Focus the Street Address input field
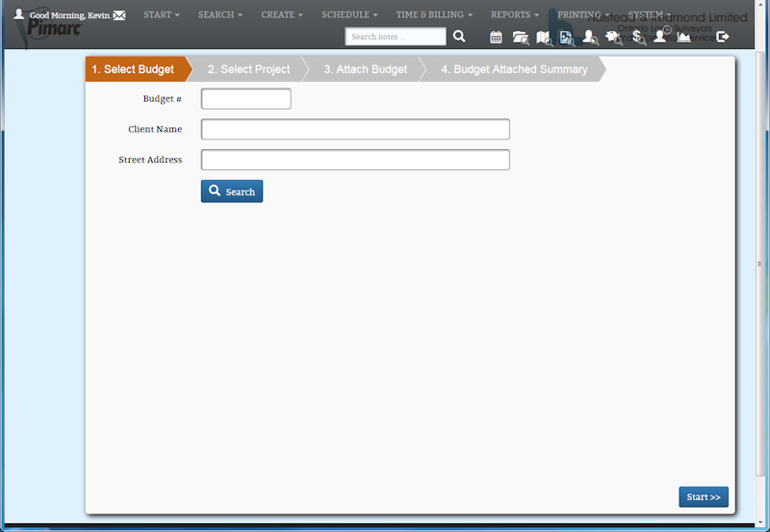The image size is (770, 532). tap(355, 160)
